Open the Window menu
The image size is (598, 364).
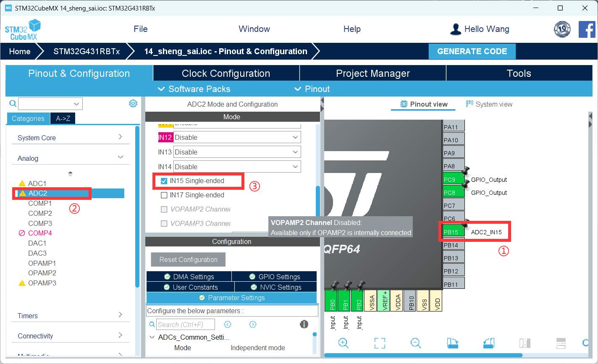pos(254,29)
